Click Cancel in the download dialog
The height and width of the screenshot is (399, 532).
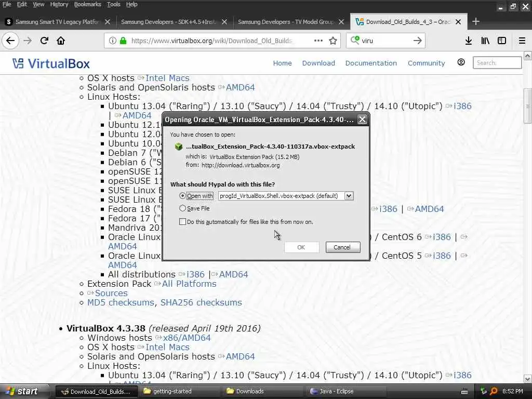342,247
